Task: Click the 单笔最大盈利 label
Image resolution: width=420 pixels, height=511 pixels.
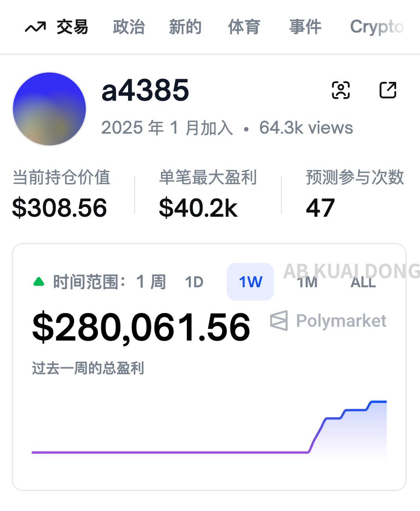Action: 208,178
